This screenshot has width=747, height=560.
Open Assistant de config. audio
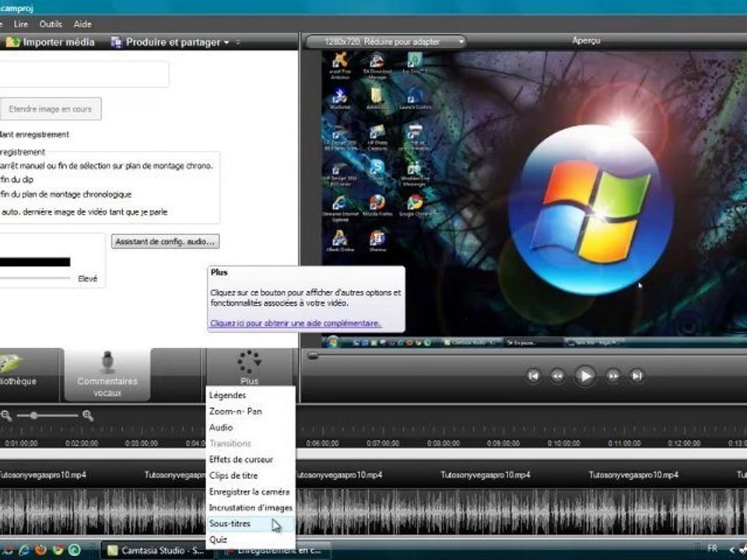pos(165,241)
